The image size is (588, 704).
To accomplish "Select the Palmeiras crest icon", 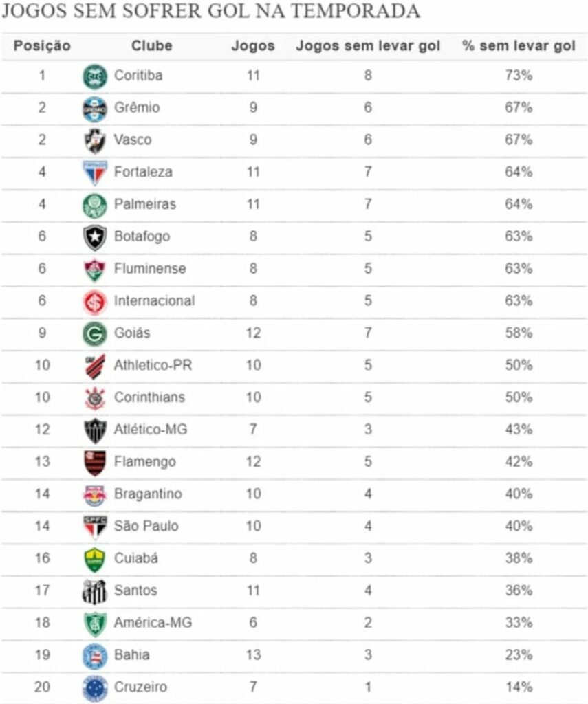I will coord(95,205).
